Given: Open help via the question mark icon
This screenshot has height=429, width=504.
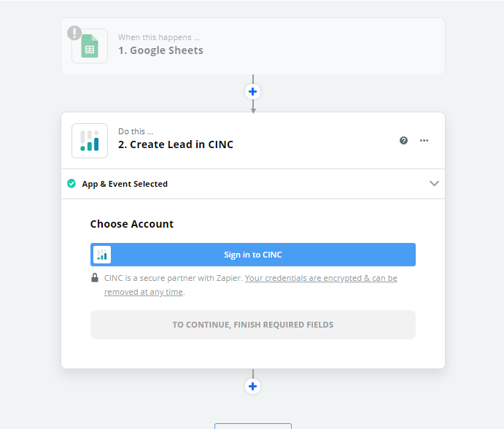Looking at the screenshot, I should click(x=403, y=141).
